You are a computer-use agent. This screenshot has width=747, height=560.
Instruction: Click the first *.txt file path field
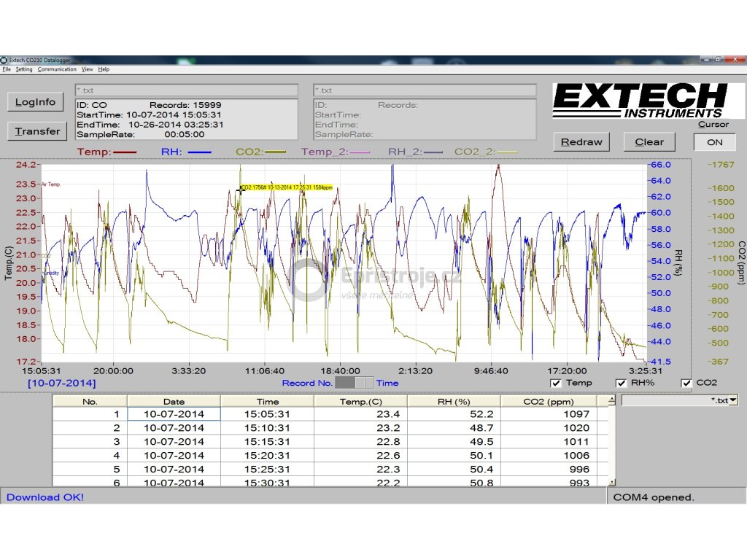click(187, 90)
